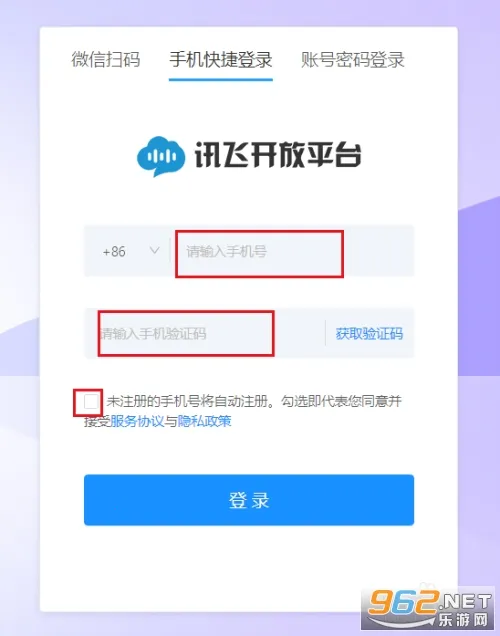
Task: Click the blue 登录 button
Action: coord(249,500)
